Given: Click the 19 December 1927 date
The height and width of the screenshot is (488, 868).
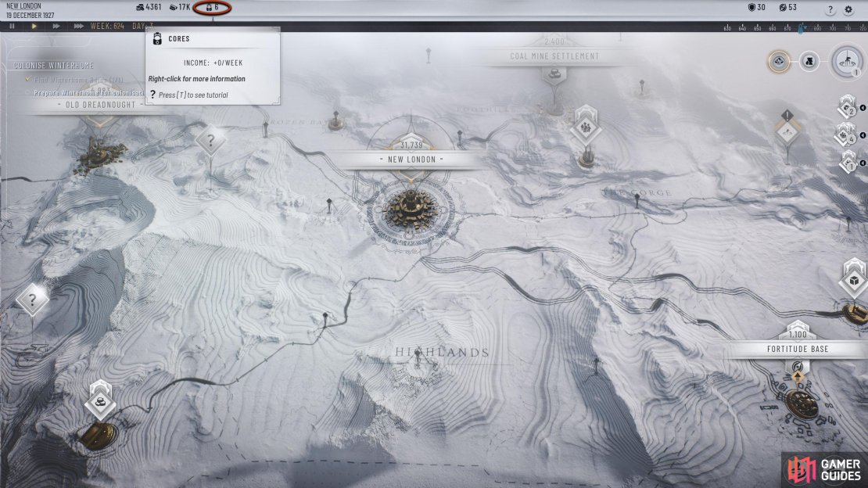Looking at the screenshot, I should tap(30, 15).
